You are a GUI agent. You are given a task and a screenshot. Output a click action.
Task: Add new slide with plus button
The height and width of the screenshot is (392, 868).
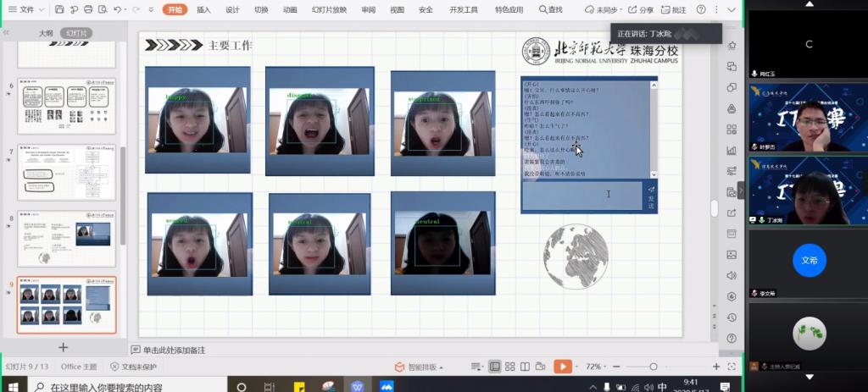(x=63, y=347)
